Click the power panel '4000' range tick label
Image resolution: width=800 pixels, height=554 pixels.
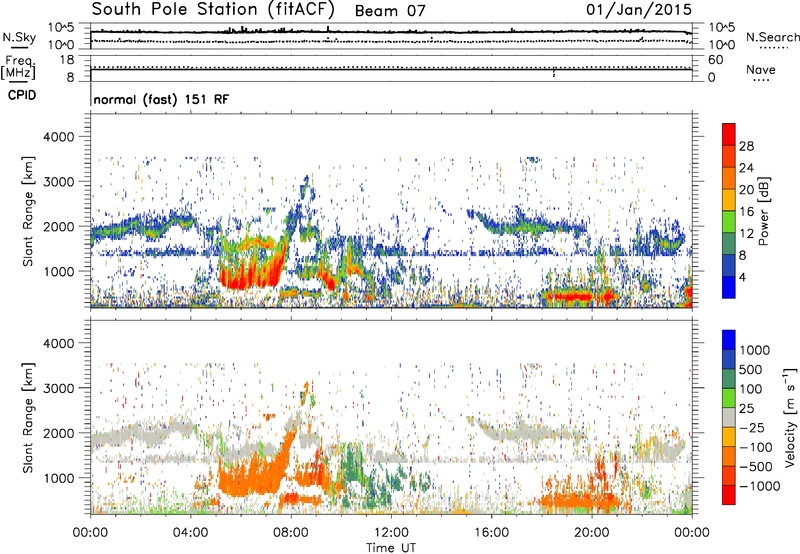pyautogui.click(x=58, y=137)
